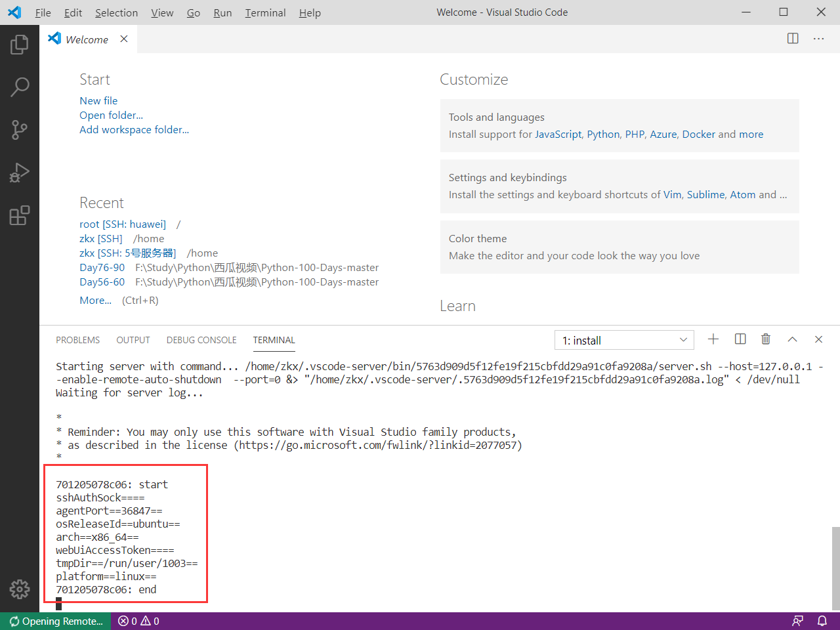Open recent zkx [SSH: 5号服务器]
The height and width of the screenshot is (630, 840).
128,253
